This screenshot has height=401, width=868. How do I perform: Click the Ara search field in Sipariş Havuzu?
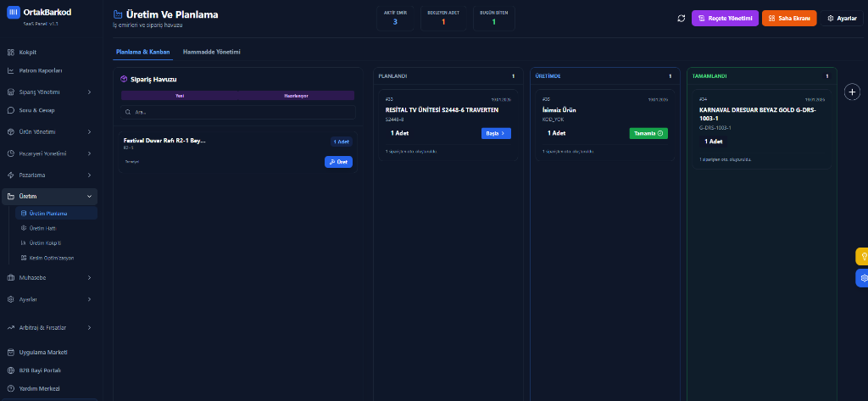pos(237,112)
